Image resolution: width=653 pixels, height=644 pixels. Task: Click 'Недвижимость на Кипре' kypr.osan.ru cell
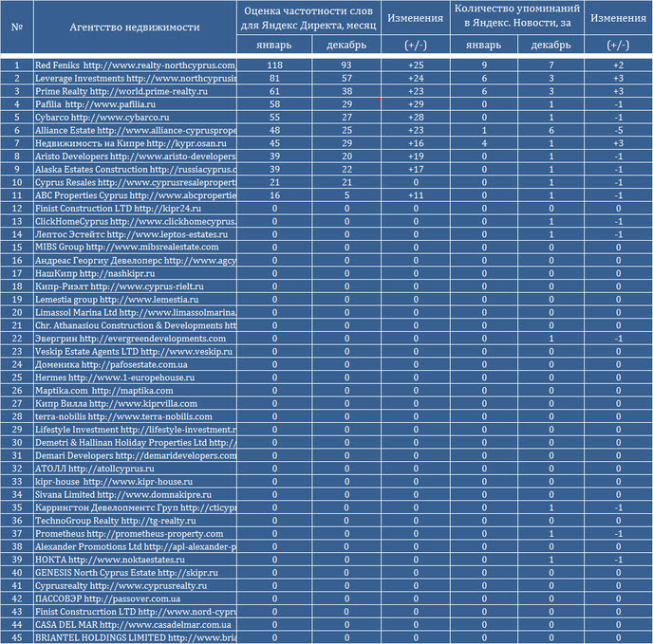point(135,143)
